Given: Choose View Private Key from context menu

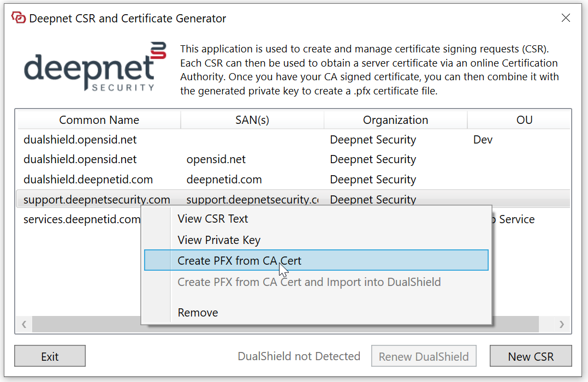Looking at the screenshot, I should point(218,240).
